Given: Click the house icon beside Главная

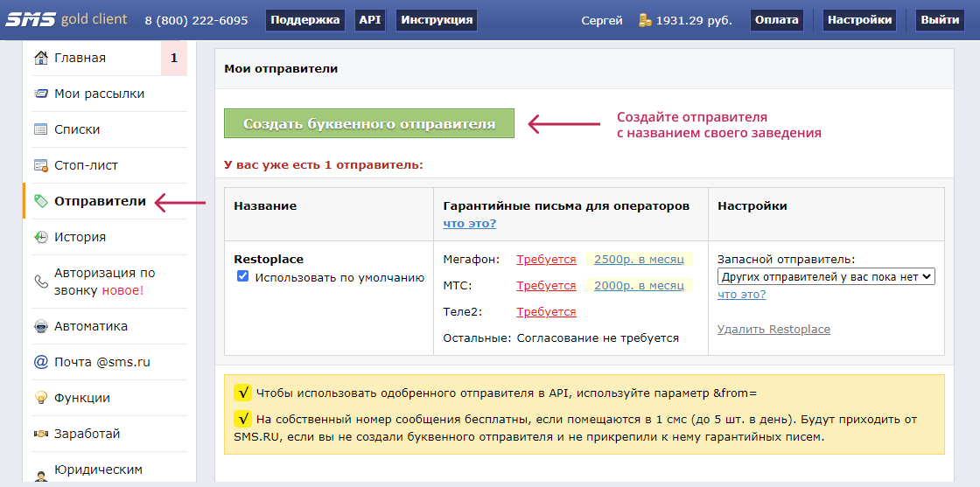Looking at the screenshot, I should [x=41, y=58].
